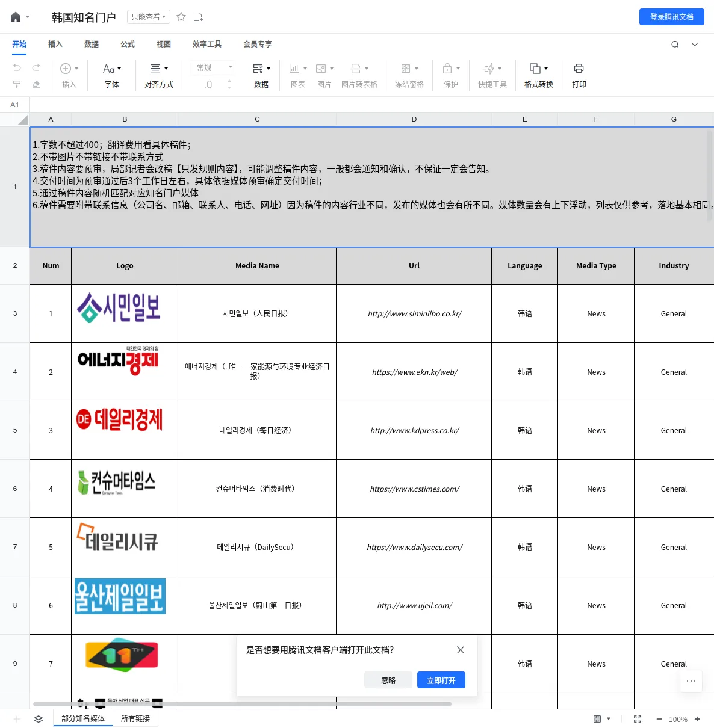This screenshot has width=714, height=728.
Task: Open the 只能查看 view-only dropdown
Action: click(149, 17)
